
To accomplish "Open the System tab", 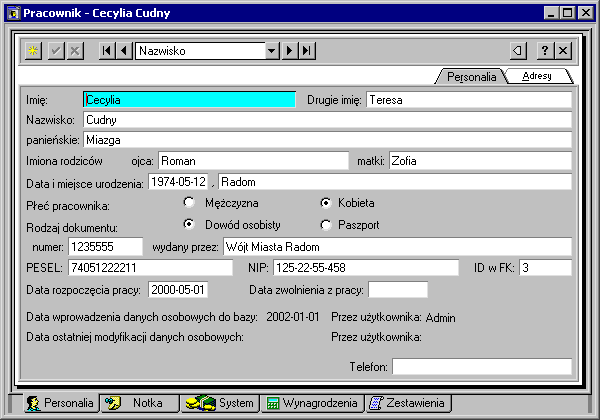I will point(220,403).
